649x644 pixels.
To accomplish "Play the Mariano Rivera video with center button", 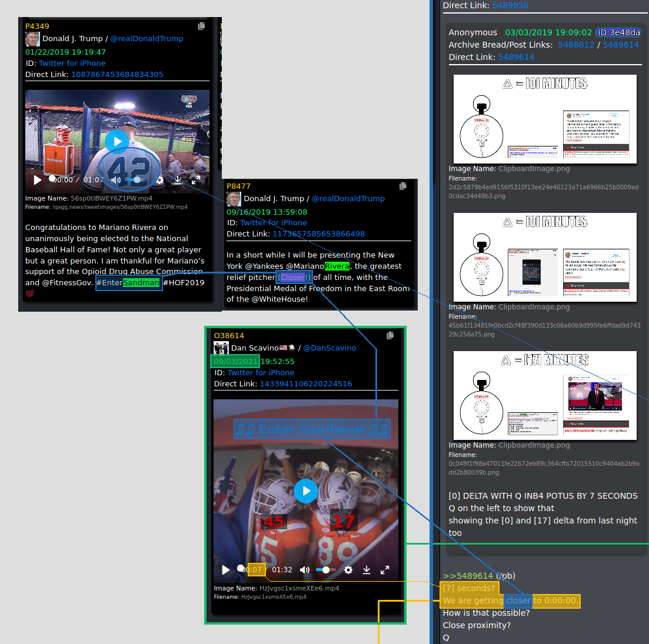I will [x=117, y=142].
